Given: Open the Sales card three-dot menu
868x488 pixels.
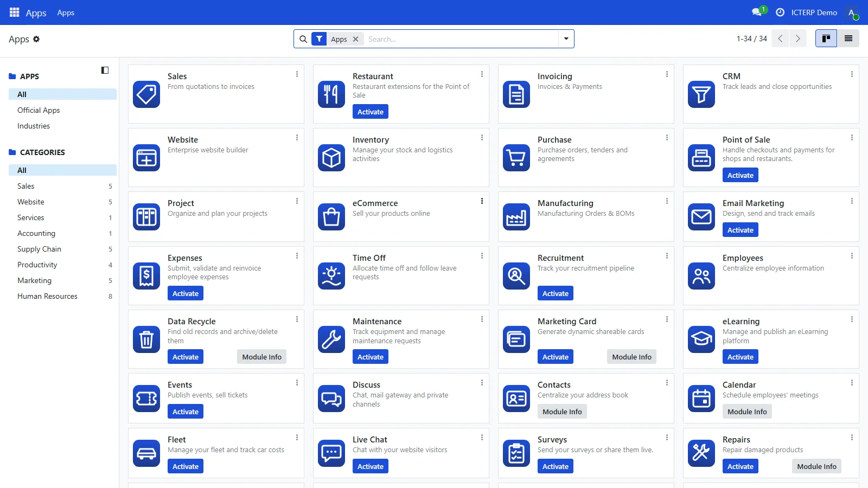Looking at the screenshot, I should pos(297,74).
